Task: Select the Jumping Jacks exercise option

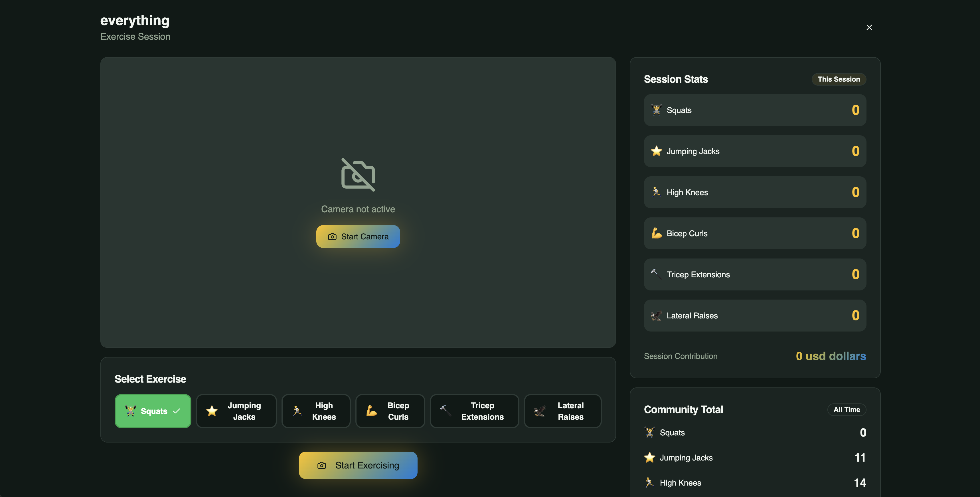Action: click(x=236, y=411)
